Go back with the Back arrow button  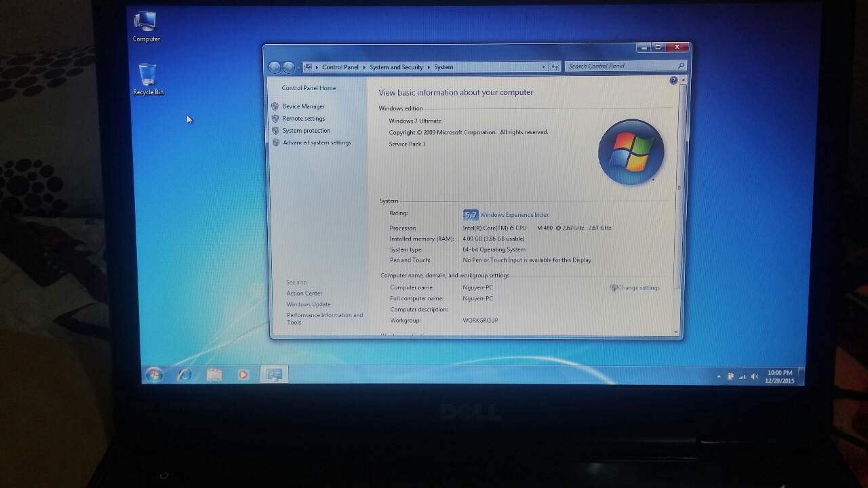click(x=274, y=67)
